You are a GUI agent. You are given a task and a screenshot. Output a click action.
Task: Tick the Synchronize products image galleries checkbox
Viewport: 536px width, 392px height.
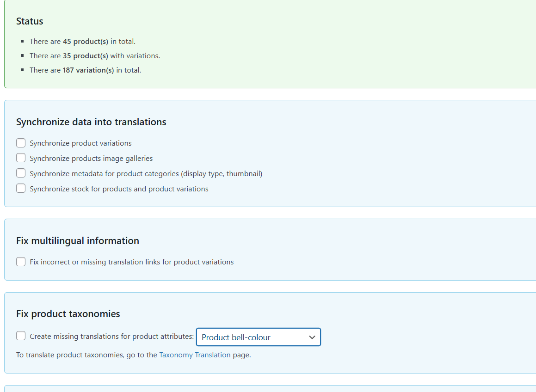coord(21,158)
